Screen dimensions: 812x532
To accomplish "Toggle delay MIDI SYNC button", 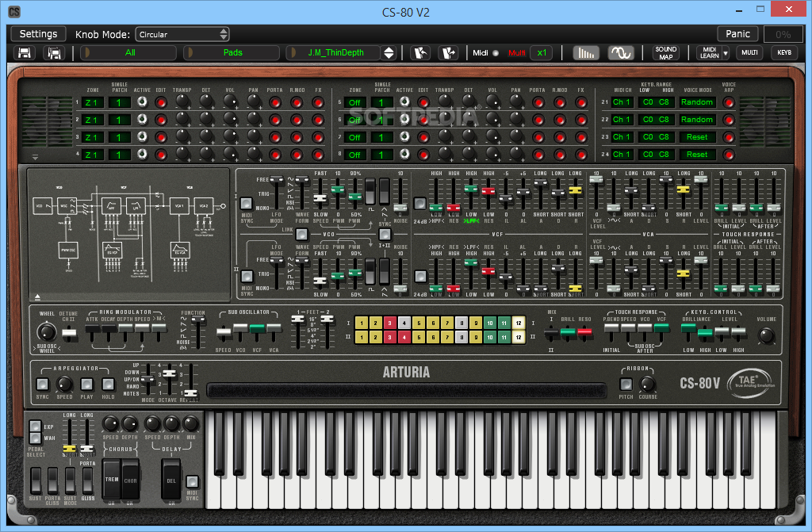I will pos(192,482).
